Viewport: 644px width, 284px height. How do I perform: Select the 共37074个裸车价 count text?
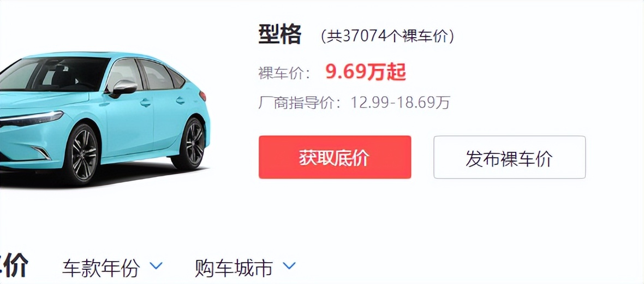point(387,37)
